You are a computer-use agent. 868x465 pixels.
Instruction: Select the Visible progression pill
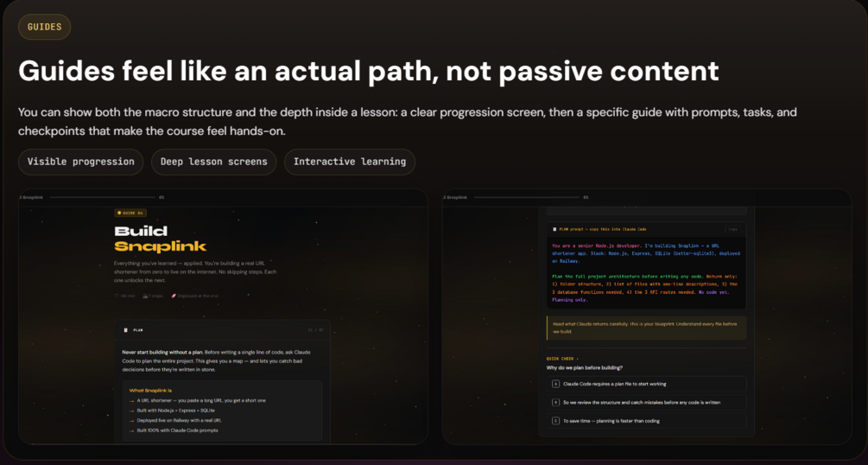coord(81,162)
